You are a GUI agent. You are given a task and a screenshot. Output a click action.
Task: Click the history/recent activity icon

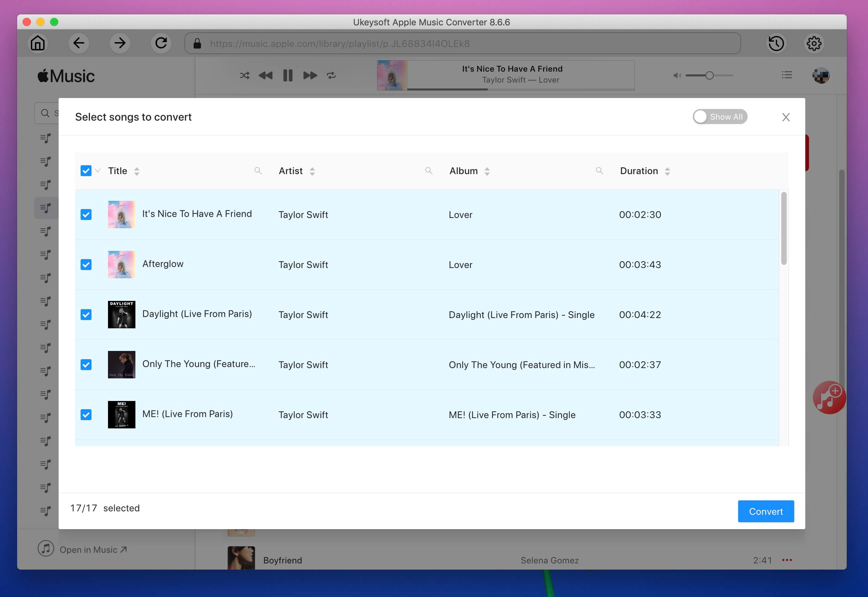point(777,44)
